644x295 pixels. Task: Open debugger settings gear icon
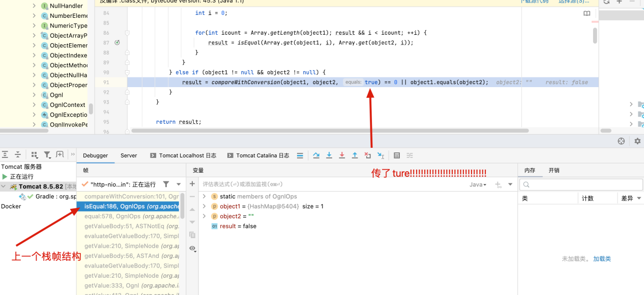point(637,141)
